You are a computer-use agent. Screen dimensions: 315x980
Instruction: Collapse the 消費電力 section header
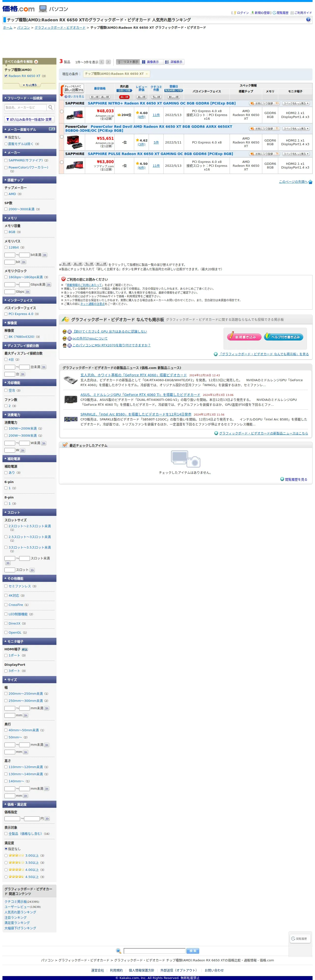29,415
